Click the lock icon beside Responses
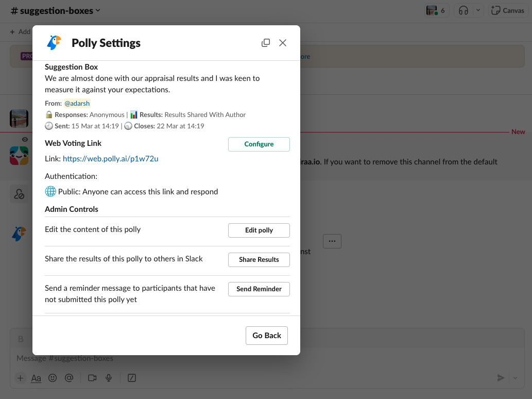 49,114
